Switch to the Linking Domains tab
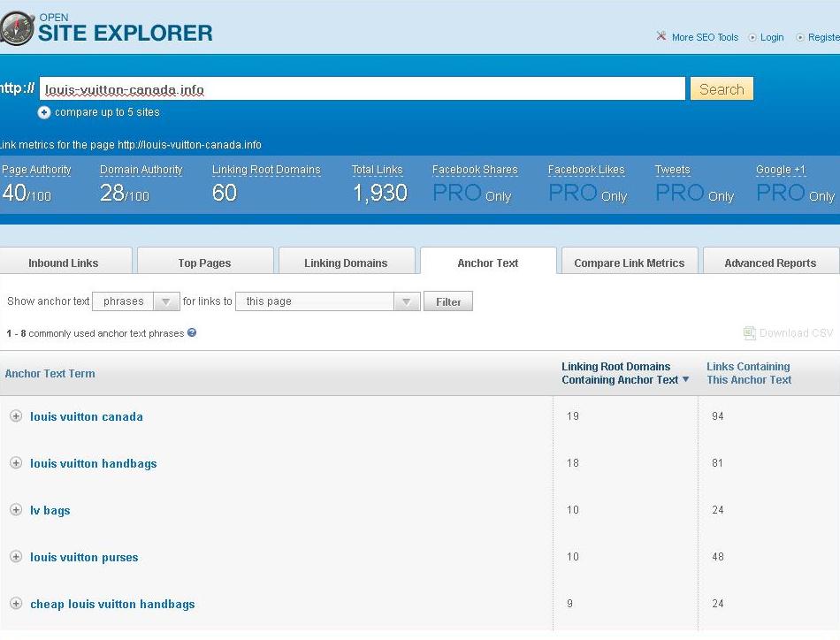 click(346, 263)
